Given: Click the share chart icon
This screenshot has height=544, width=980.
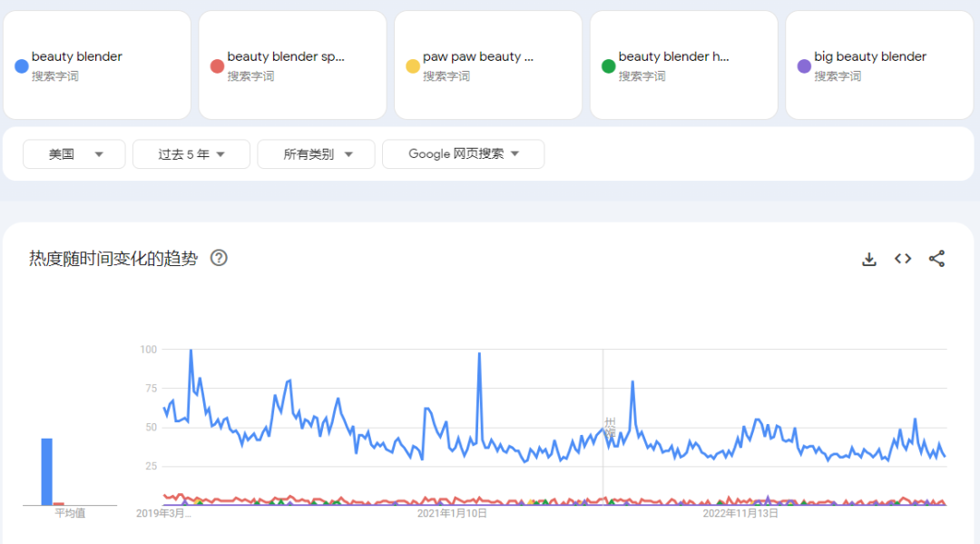Looking at the screenshot, I should (936, 259).
